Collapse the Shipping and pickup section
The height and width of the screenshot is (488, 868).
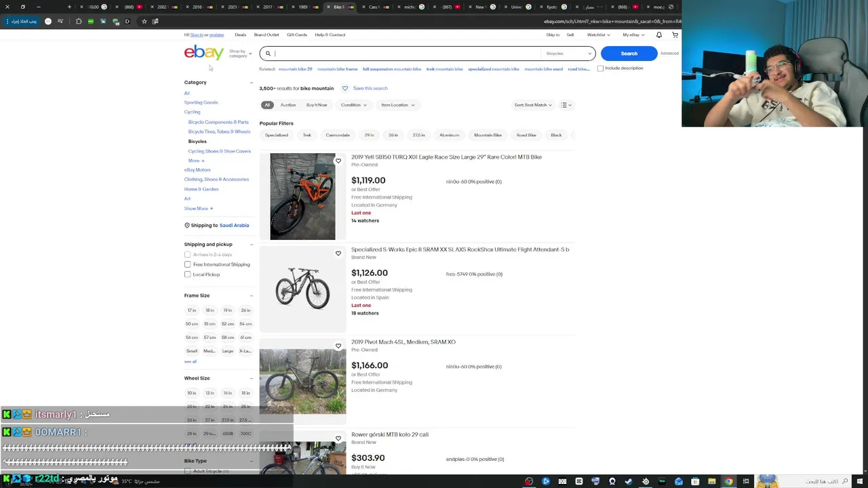point(251,245)
